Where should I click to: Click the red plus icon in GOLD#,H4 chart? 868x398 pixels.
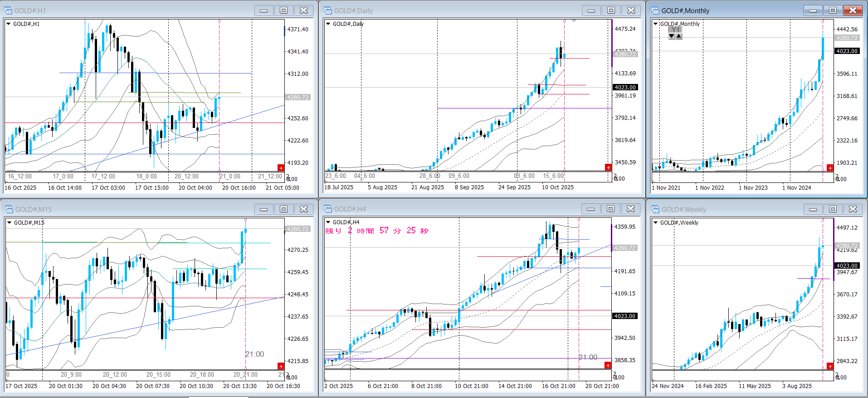[608, 365]
